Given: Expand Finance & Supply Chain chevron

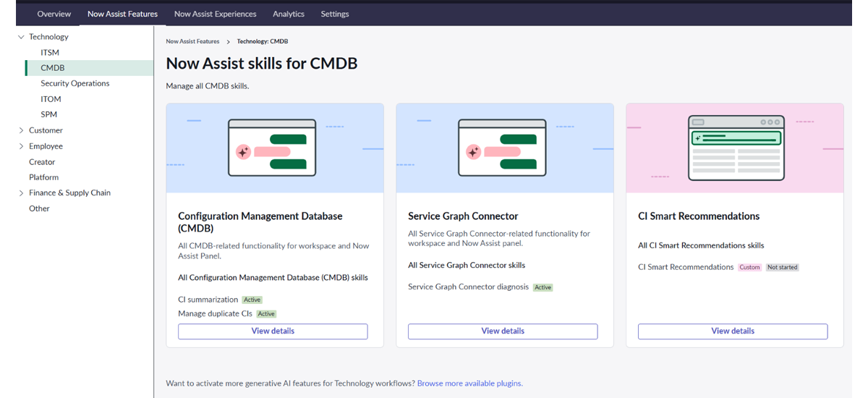Looking at the screenshot, I should click(x=21, y=193).
